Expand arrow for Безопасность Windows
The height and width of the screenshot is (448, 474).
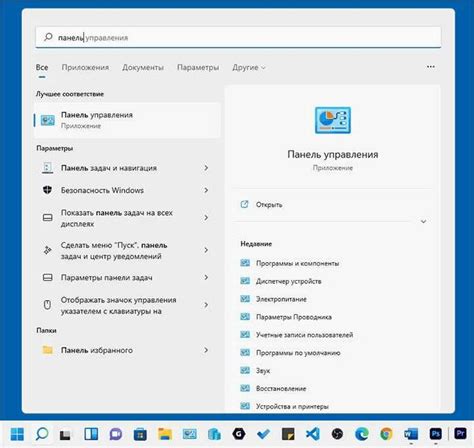[206, 190]
